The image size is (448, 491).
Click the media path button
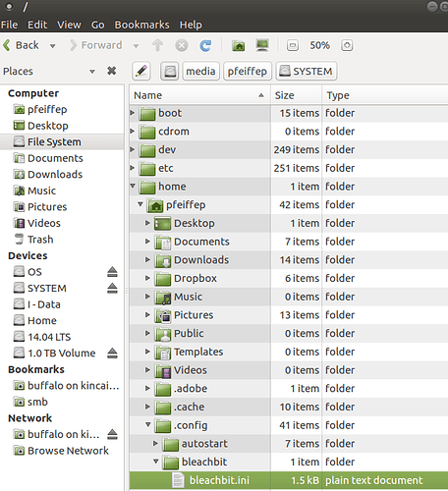pos(200,71)
